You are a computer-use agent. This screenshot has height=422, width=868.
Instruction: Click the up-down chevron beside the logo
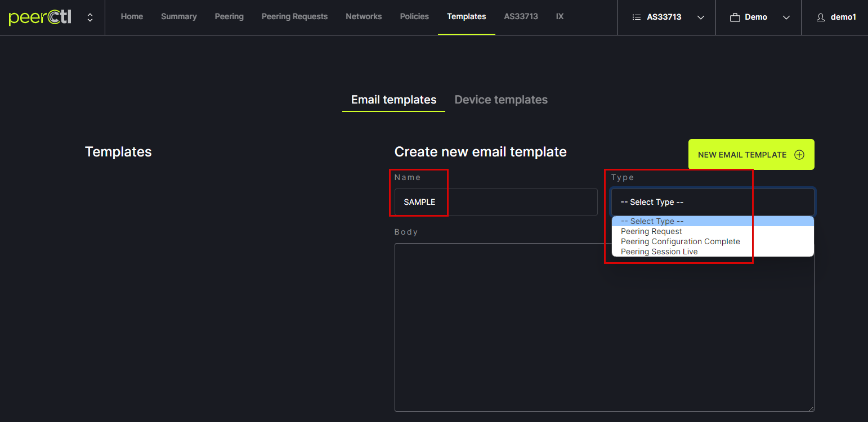[90, 17]
